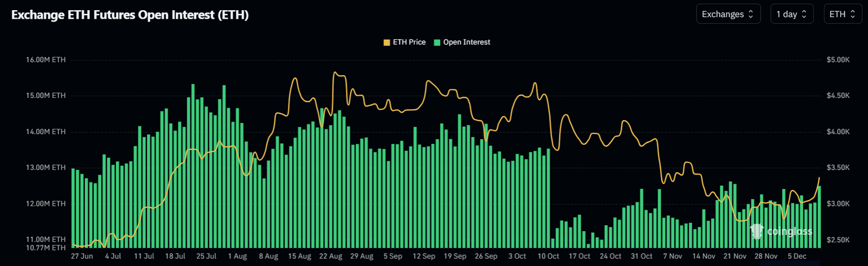Click the chevron arrows in the ETH selector
This screenshot has height=266, width=868.
(x=852, y=14)
